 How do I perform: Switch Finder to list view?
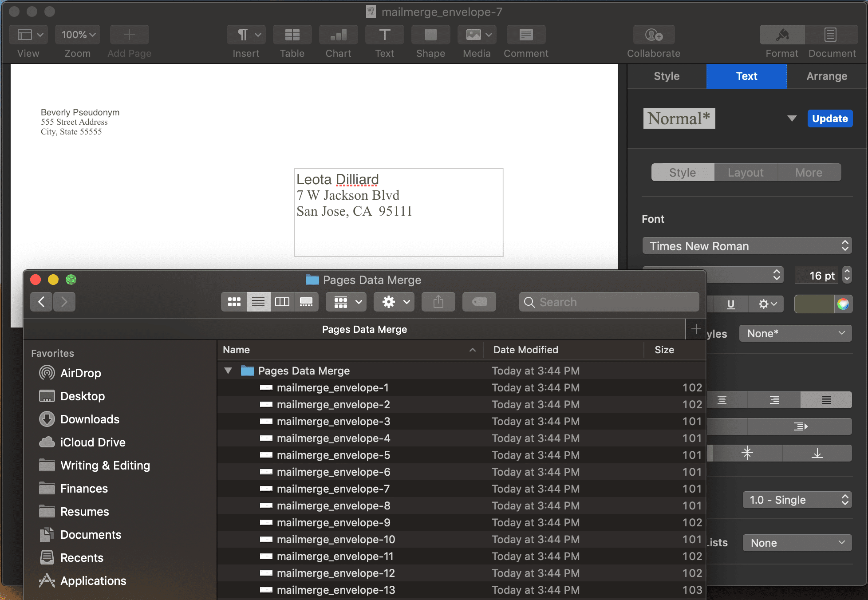click(x=258, y=302)
